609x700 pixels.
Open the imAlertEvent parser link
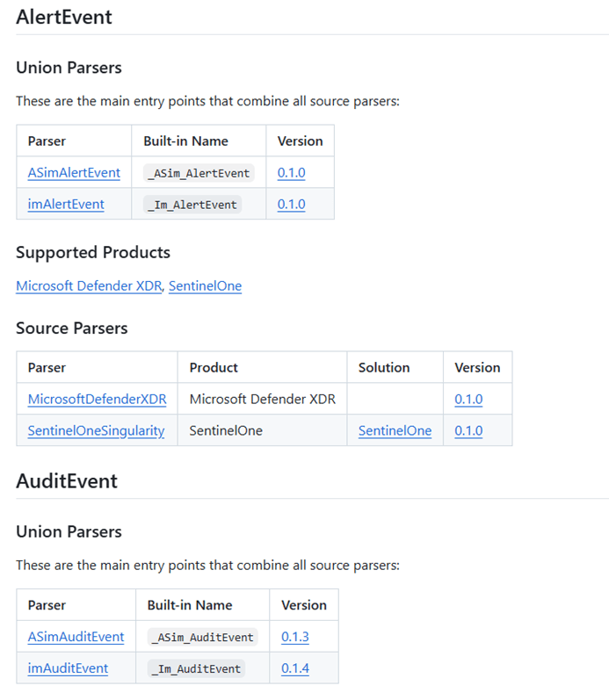pos(66,205)
